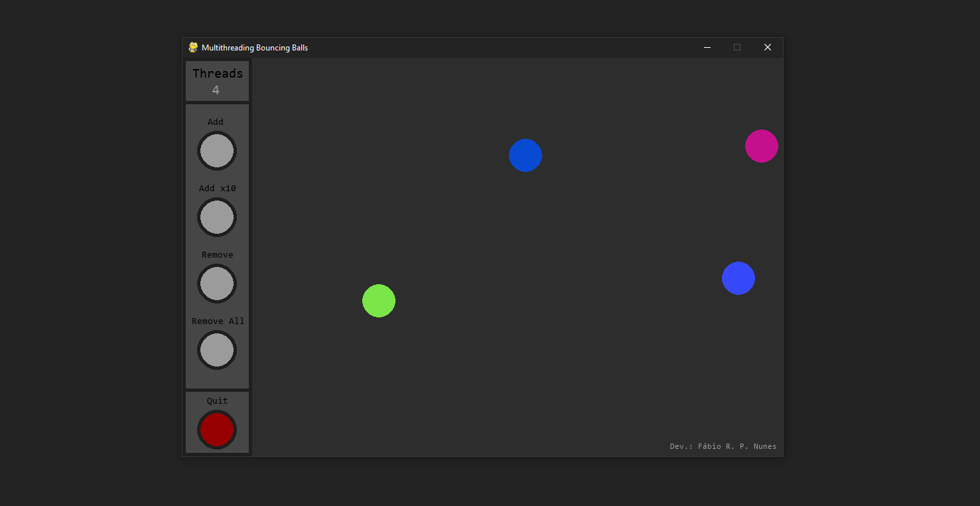Select the magenta ball in the top right
The height and width of the screenshot is (506, 980).
[762, 146]
